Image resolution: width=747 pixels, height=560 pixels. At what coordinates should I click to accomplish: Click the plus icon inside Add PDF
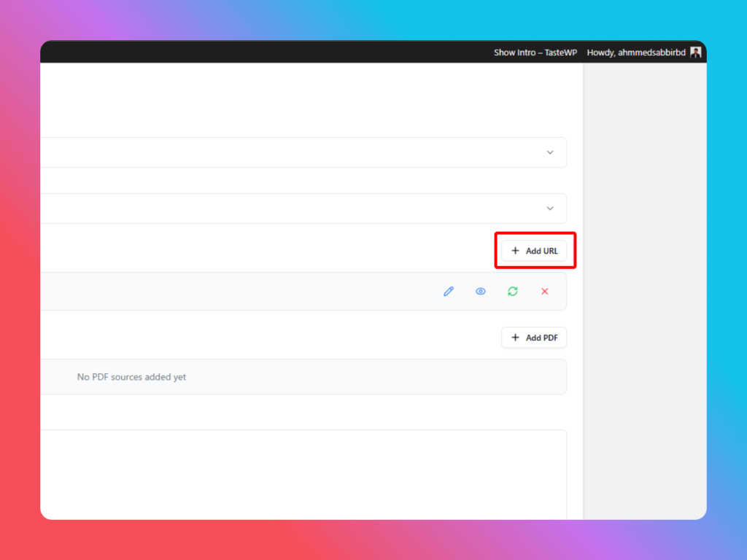(515, 338)
